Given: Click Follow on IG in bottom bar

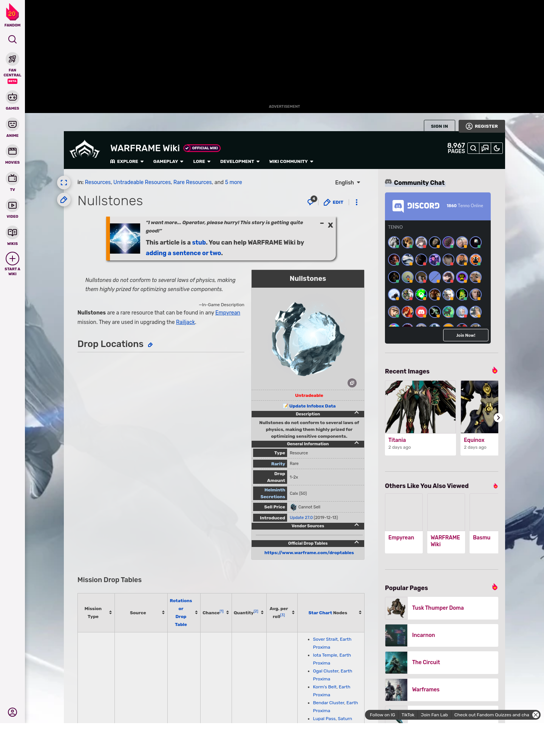Looking at the screenshot, I should click(x=382, y=715).
